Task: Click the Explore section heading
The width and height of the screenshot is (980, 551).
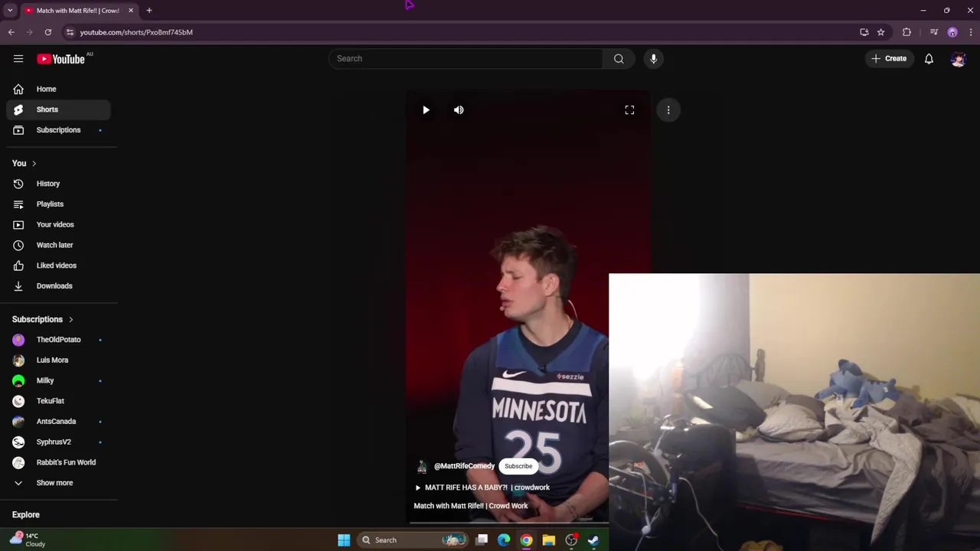Action: tap(26, 515)
